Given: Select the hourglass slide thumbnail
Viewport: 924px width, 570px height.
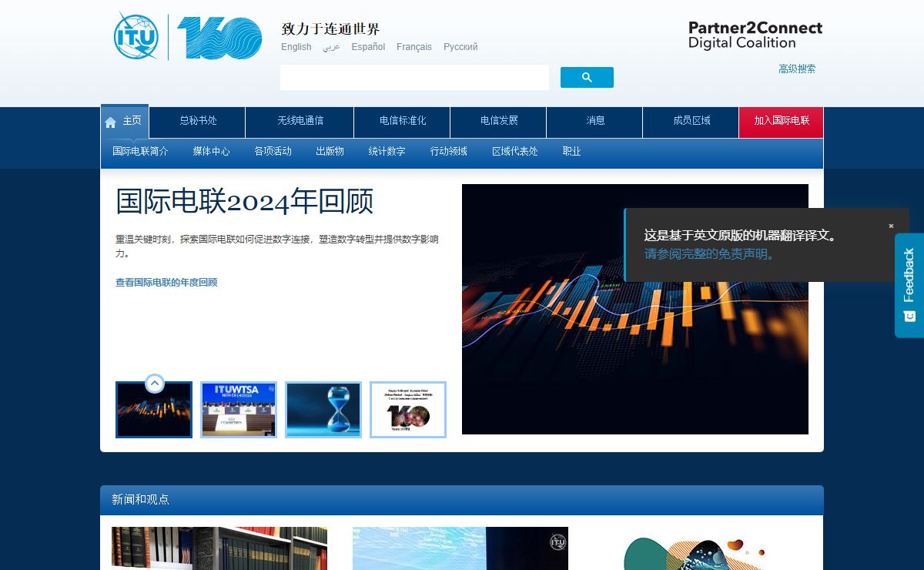Looking at the screenshot, I should tap(323, 410).
